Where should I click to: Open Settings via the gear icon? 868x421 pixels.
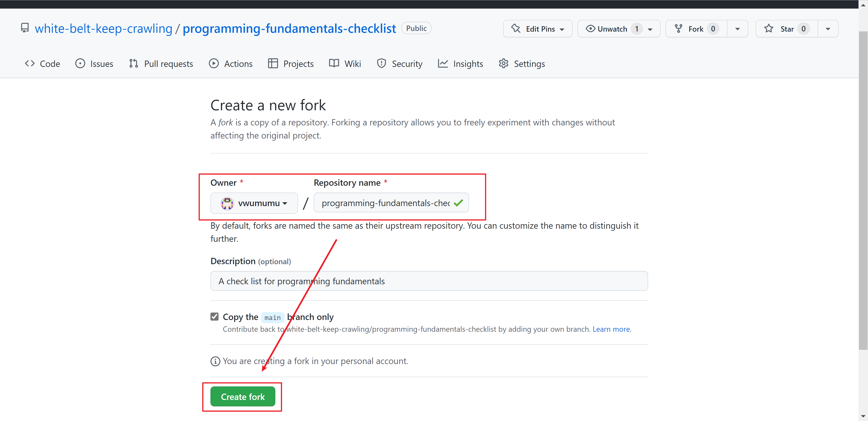point(503,63)
